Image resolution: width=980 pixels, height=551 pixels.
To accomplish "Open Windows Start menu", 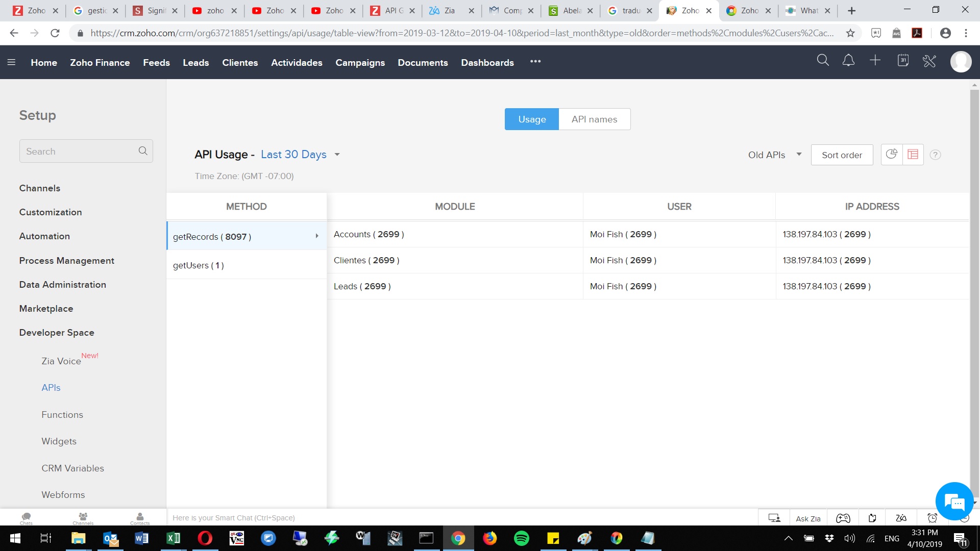I will click(x=15, y=538).
